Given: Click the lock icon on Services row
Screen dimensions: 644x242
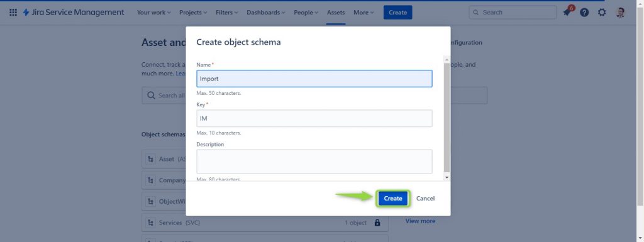Looking at the screenshot, I should tap(377, 223).
